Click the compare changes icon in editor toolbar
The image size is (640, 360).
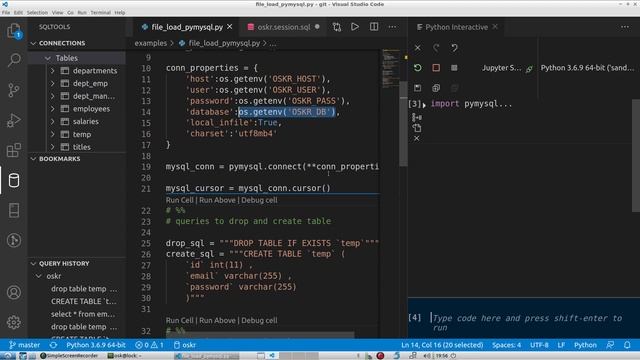pos(336,27)
